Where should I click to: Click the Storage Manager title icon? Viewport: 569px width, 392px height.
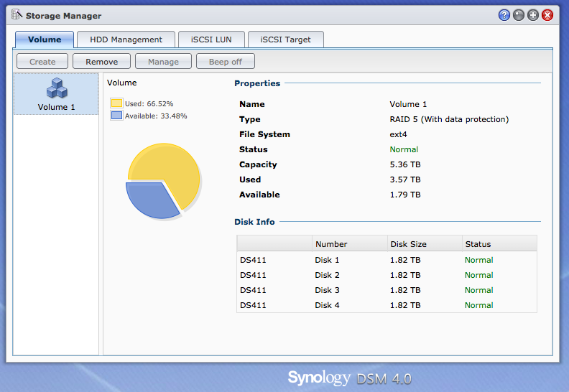point(17,14)
